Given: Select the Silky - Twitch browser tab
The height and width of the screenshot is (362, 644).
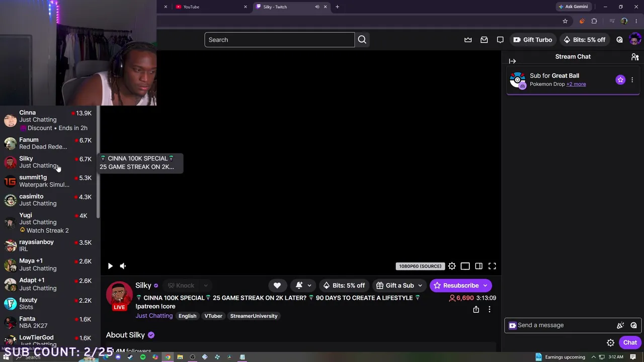Looking at the screenshot, I should (x=292, y=7).
